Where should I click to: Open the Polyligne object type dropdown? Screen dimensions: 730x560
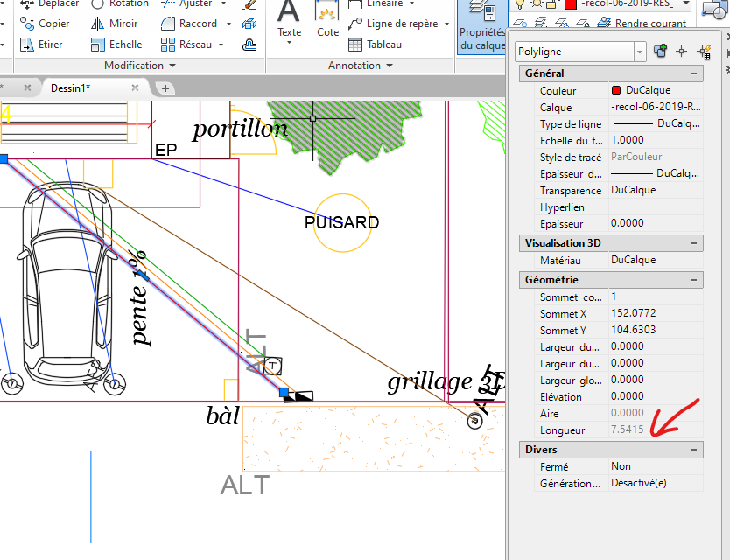(x=639, y=52)
